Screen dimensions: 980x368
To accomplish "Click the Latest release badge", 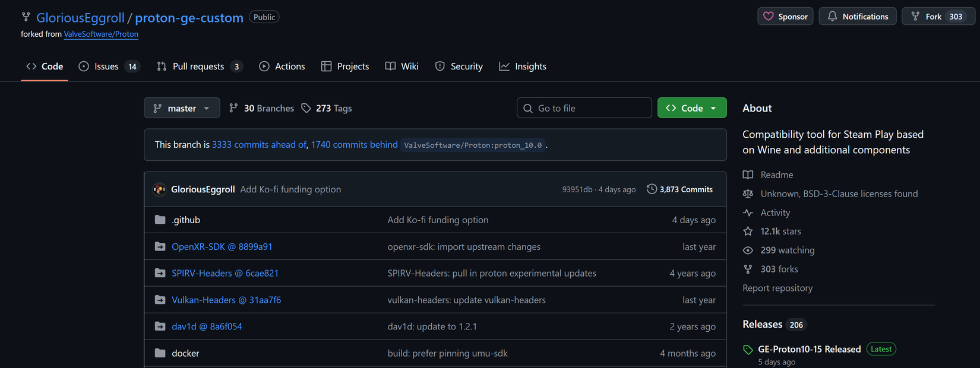I will 881,349.
